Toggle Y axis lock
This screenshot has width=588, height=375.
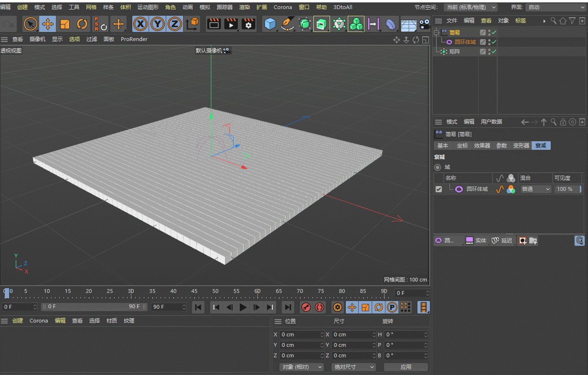pyautogui.click(x=158, y=24)
